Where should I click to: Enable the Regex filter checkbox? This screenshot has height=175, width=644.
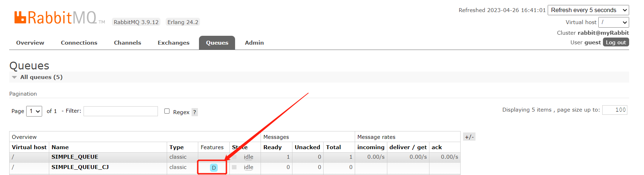click(167, 111)
